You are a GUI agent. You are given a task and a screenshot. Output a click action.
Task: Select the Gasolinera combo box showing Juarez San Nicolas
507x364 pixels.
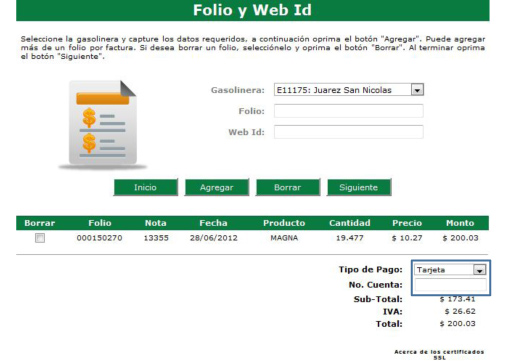pos(349,90)
